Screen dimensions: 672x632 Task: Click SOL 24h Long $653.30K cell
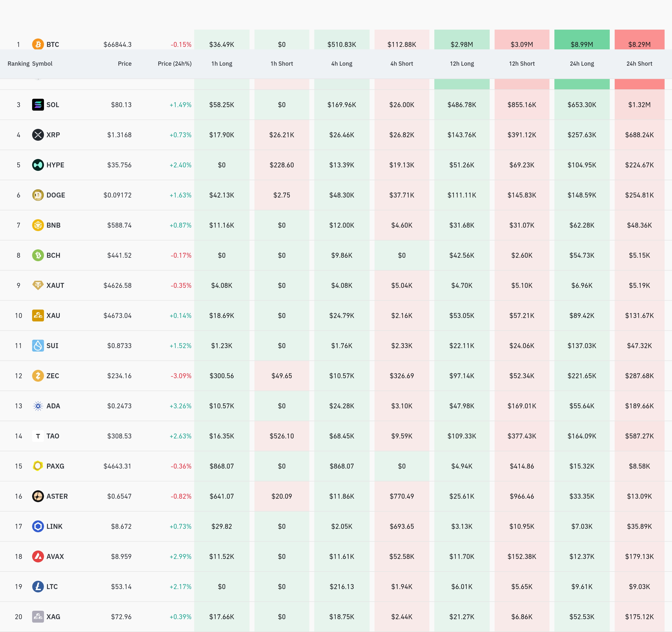[x=581, y=105]
